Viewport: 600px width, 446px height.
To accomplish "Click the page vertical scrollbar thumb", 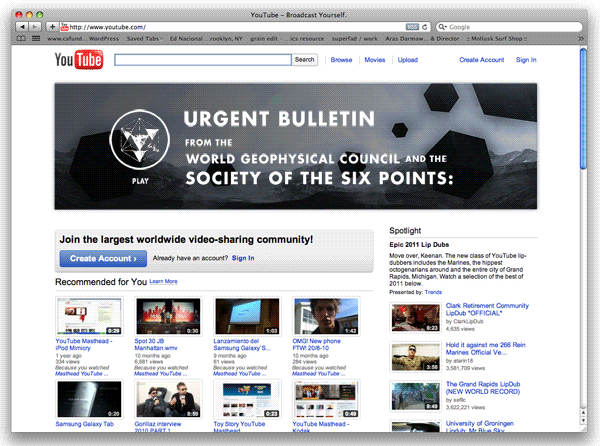I will pyautogui.click(x=583, y=108).
